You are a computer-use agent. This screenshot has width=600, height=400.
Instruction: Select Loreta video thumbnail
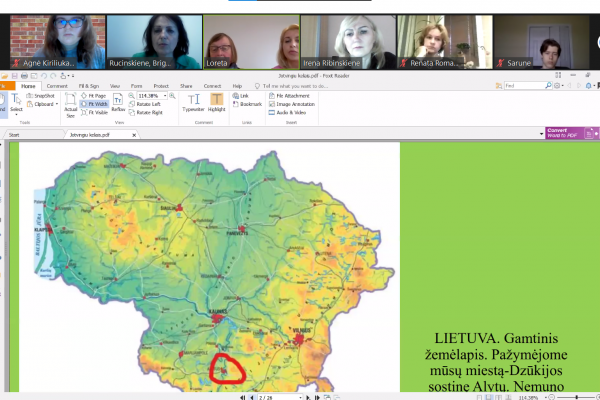[251, 42]
